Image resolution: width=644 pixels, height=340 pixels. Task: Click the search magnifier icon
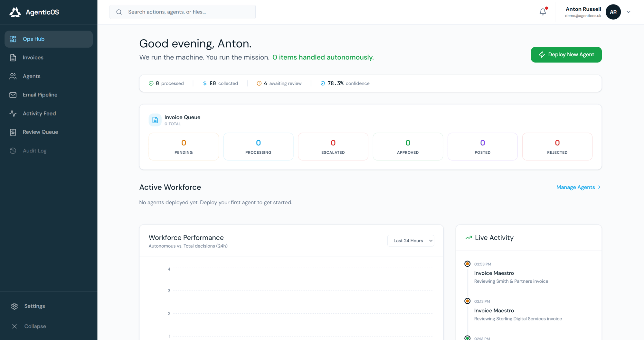pos(119,12)
